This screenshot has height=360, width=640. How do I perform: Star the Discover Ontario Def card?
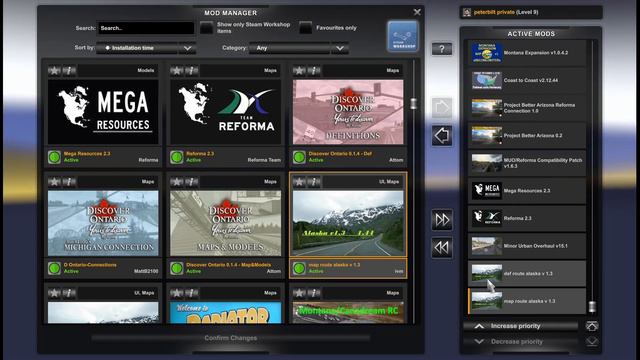[299, 71]
